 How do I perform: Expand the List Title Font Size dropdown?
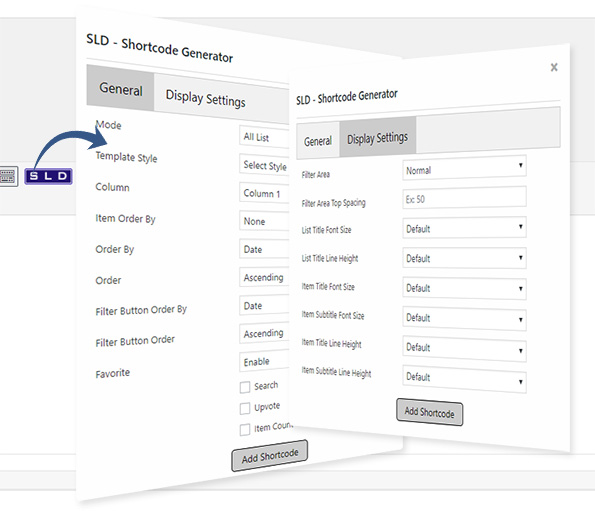[x=464, y=228]
